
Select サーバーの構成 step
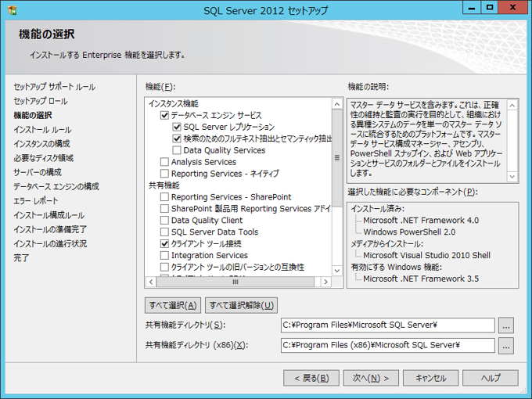click(38, 172)
